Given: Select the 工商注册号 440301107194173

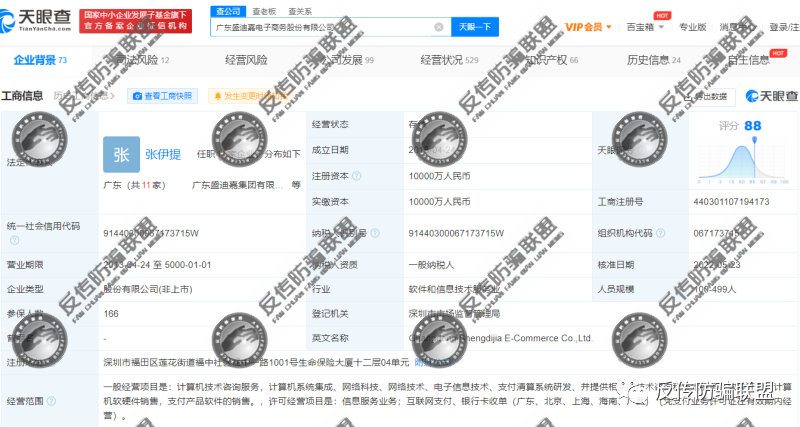Looking at the screenshot, I should click(731, 202).
